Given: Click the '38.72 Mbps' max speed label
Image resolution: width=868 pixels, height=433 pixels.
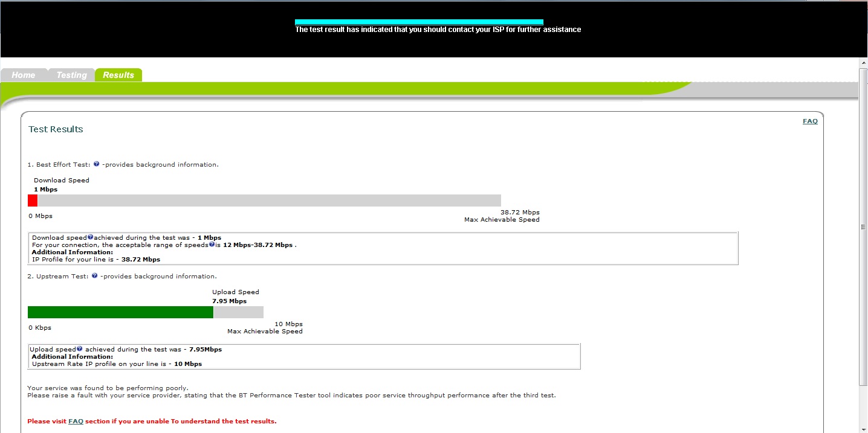Looking at the screenshot, I should pyautogui.click(x=520, y=213).
